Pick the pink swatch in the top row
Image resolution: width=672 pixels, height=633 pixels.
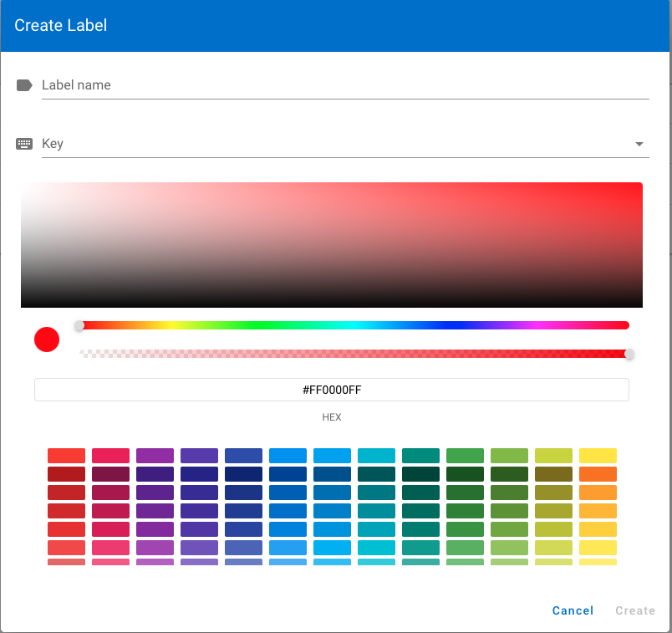coord(110,456)
